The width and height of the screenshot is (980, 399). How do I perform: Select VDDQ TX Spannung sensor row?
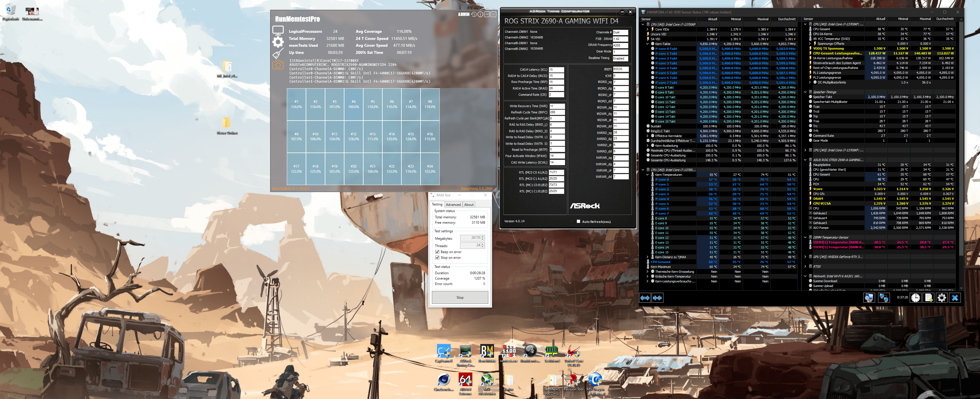tap(882, 49)
